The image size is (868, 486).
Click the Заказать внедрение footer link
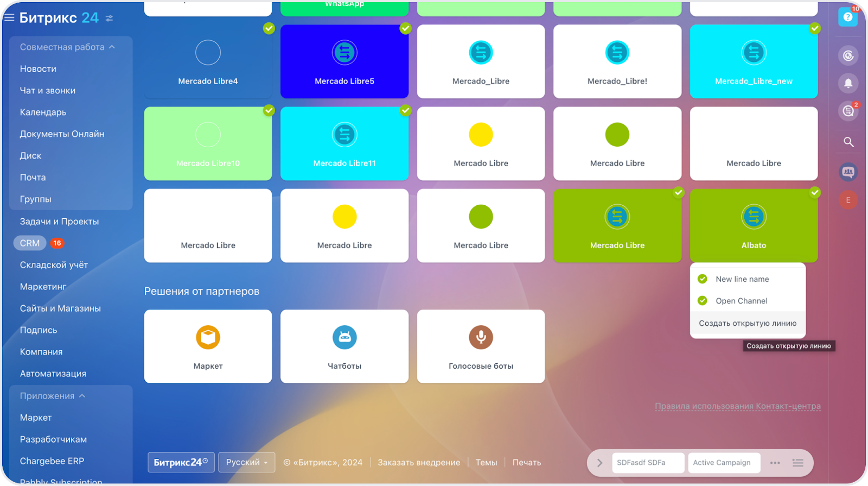[x=419, y=463]
